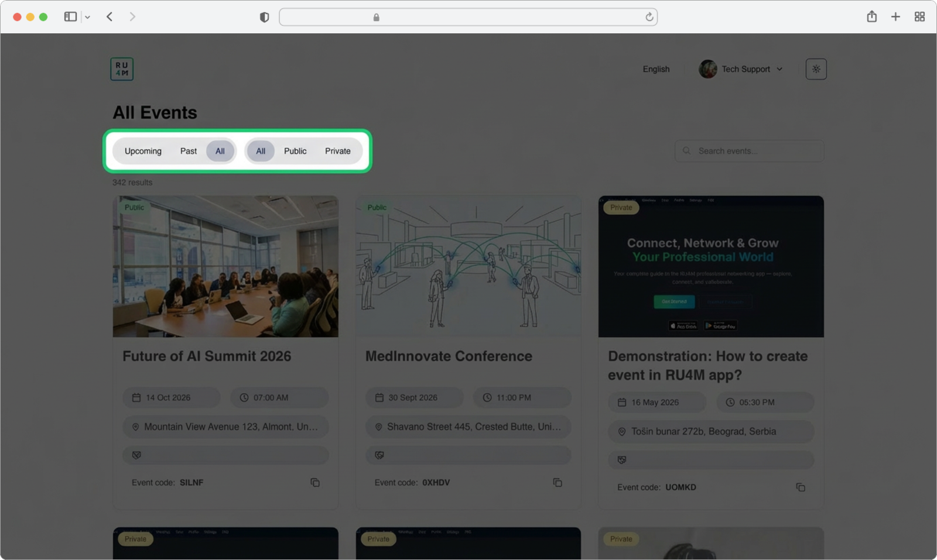
Task: Show the tab overview grid
Action: (919, 17)
